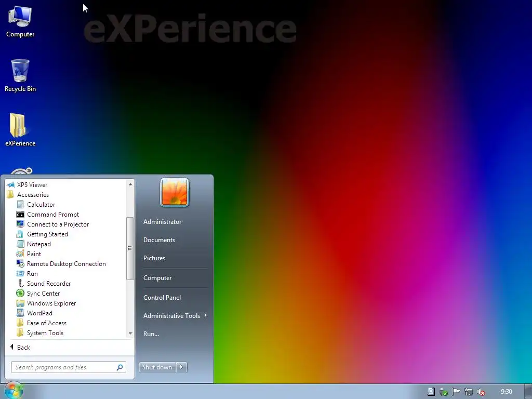The width and height of the screenshot is (532, 399).
Task: Click the Safely Remove Hardware tray icon
Action: (443, 392)
